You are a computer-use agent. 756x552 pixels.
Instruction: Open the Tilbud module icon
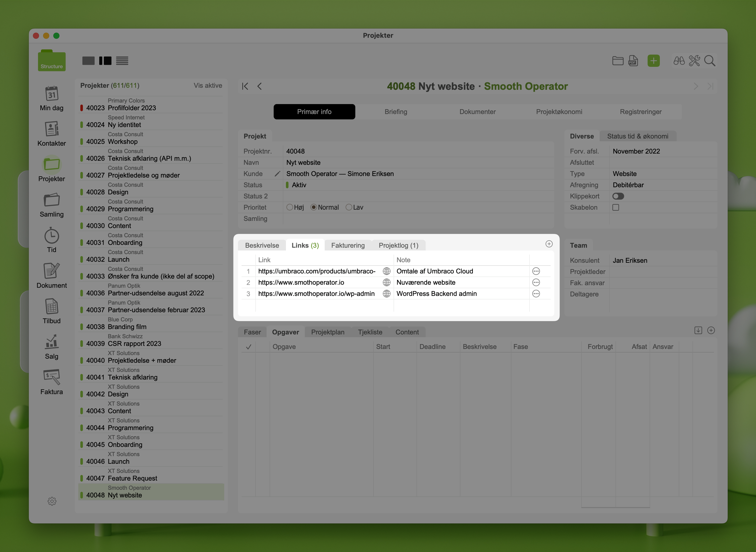[x=52, y=307]
